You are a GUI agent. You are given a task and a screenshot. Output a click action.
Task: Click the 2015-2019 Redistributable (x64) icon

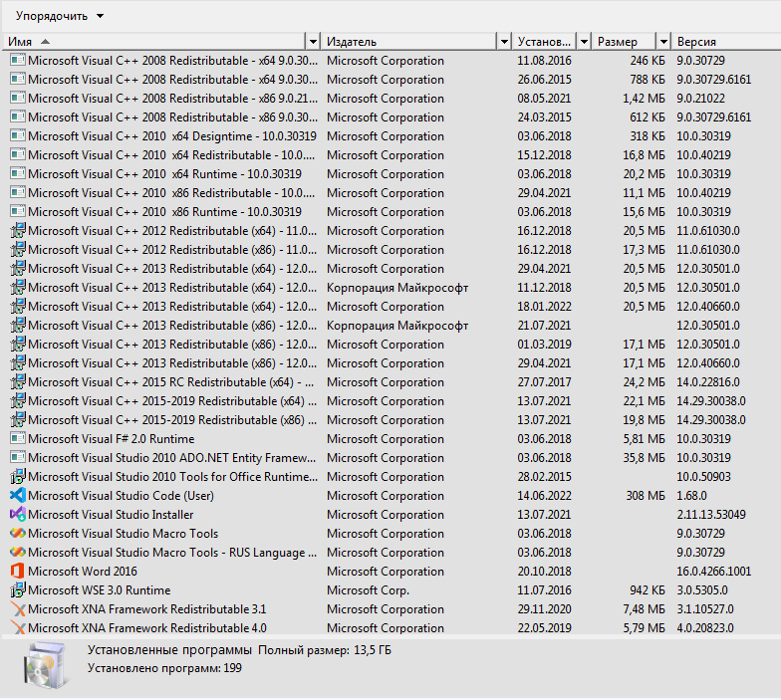click(x=18, y=400)
